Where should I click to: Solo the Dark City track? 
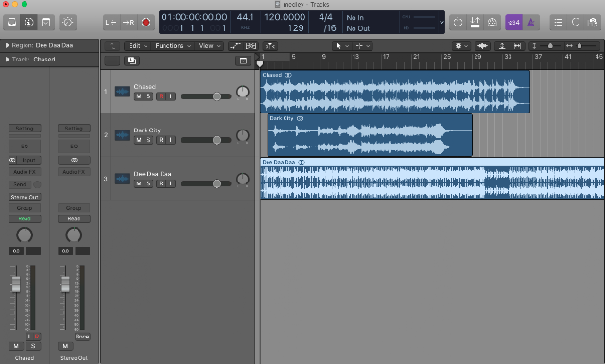148,140
